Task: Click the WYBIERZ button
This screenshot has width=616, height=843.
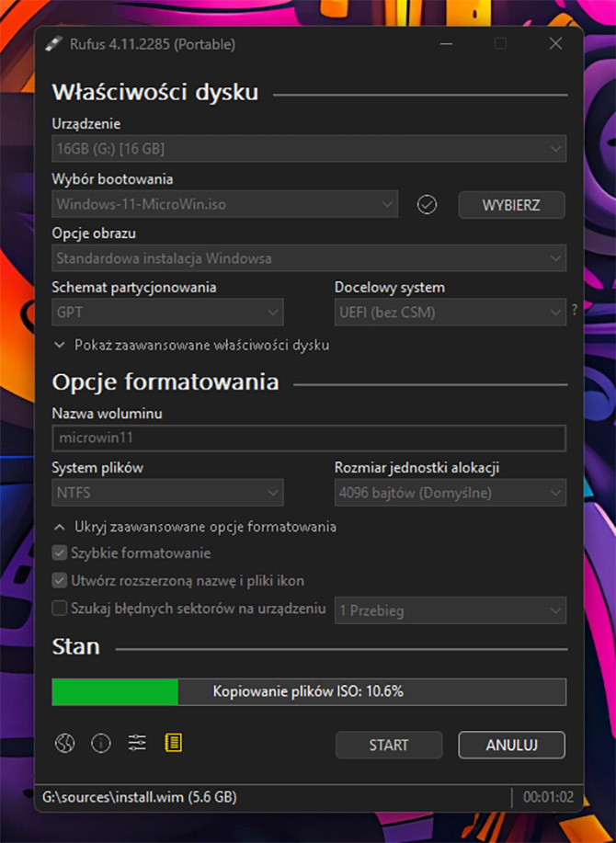Action: click(x=511, y=205)
